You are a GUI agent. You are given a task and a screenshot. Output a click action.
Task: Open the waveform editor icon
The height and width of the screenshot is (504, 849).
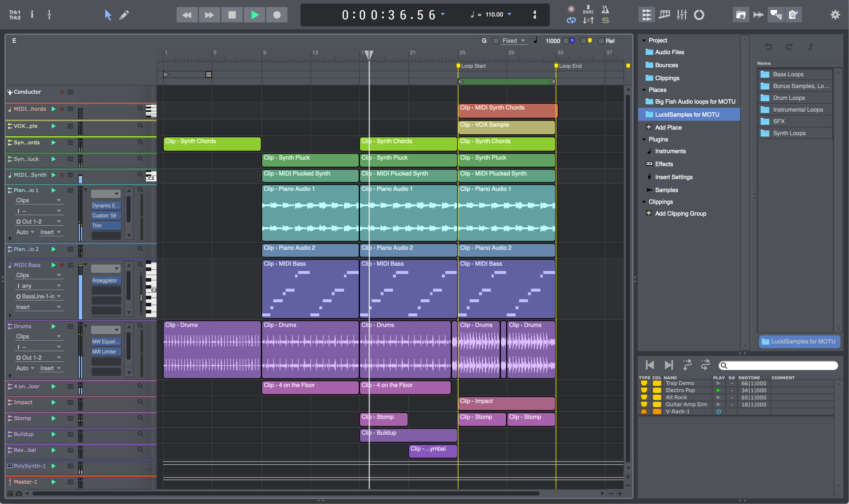[758, 15]
